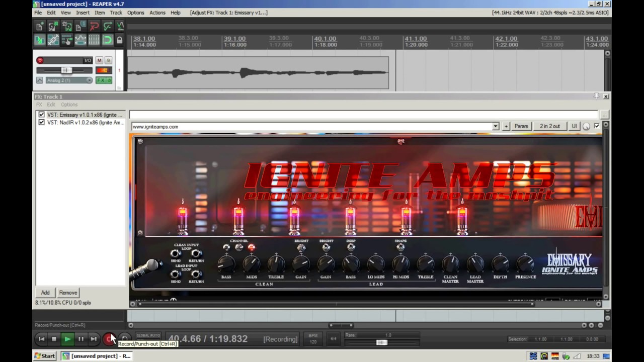644x362 pixels.
Task: Open Analog 2 (1) input dropdown
Action: [x=69, y=80]
